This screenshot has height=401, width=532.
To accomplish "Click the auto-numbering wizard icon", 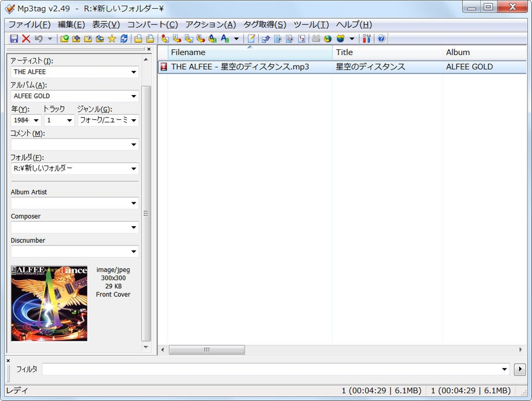I will [302, 38].
